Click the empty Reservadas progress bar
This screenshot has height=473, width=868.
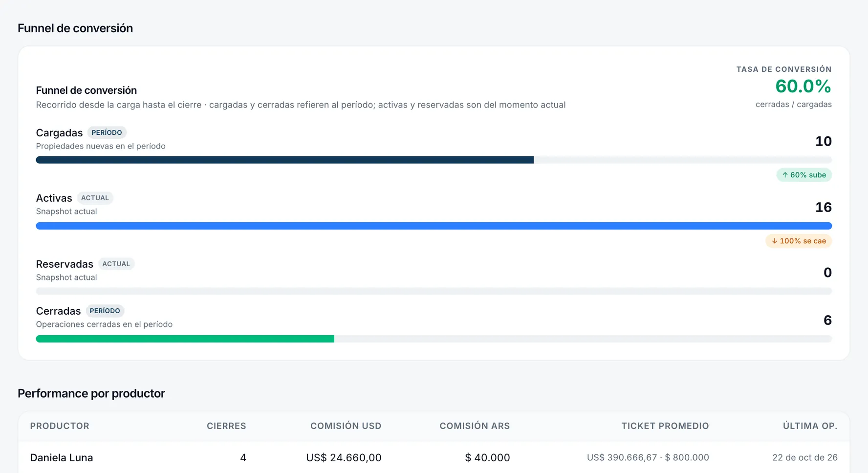click(x=434, y=291)
